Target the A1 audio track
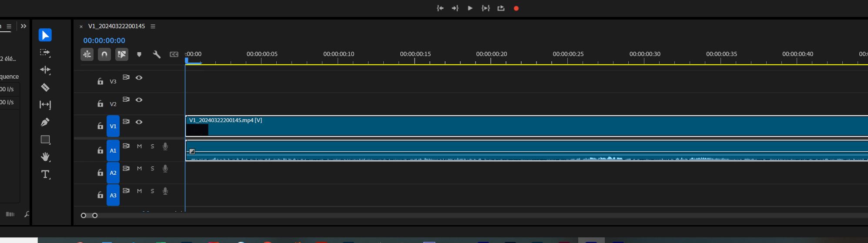Image resolution: width=868 pixels, height=243 pixels. [113, 151]
